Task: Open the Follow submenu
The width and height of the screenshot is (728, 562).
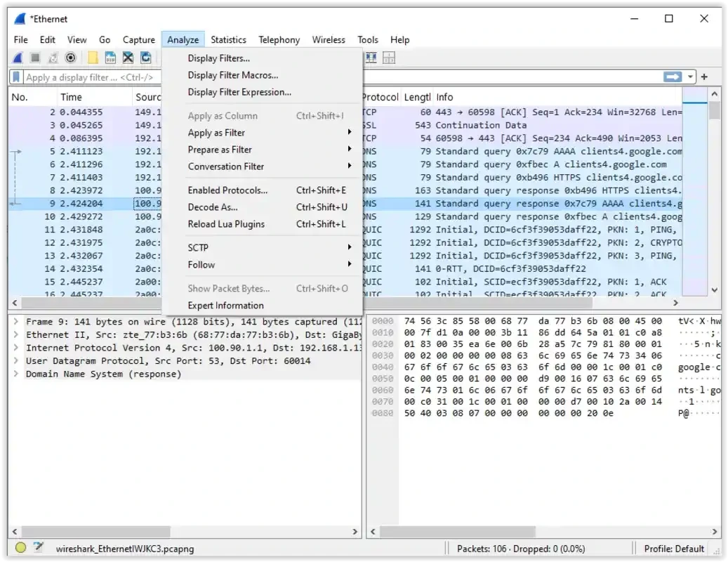Action: click(263, 265)
